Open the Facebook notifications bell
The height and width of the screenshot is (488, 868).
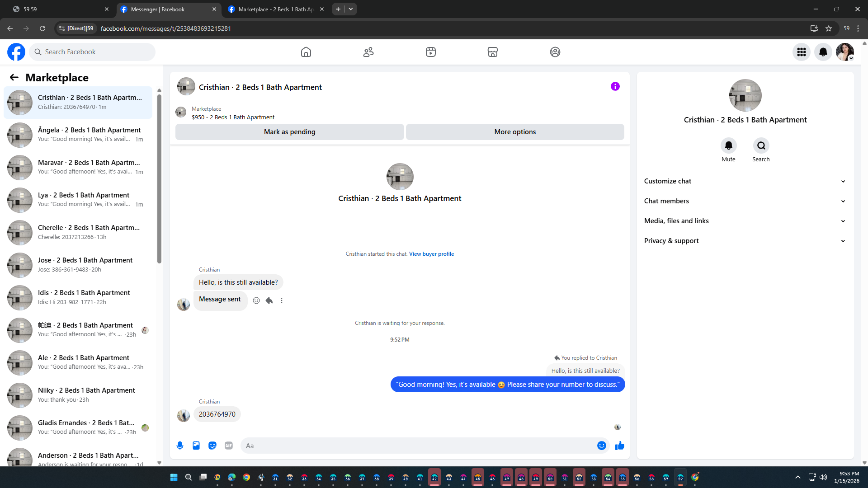[x=823, y=52]
